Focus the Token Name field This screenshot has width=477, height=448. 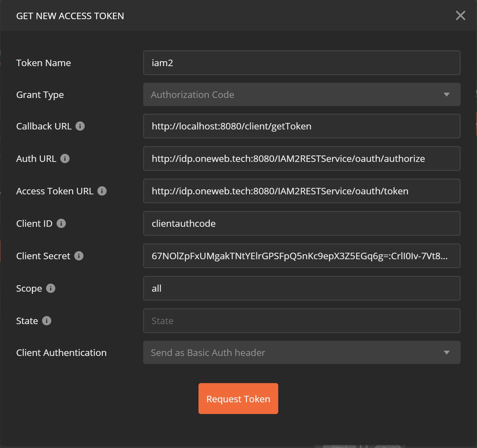pyautogui.click(x=302, y=63)
